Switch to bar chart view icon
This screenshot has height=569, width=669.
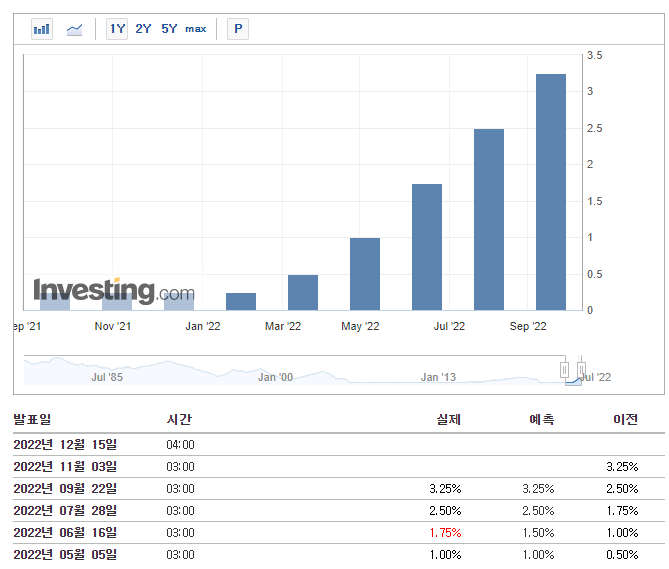coord(42,29)
